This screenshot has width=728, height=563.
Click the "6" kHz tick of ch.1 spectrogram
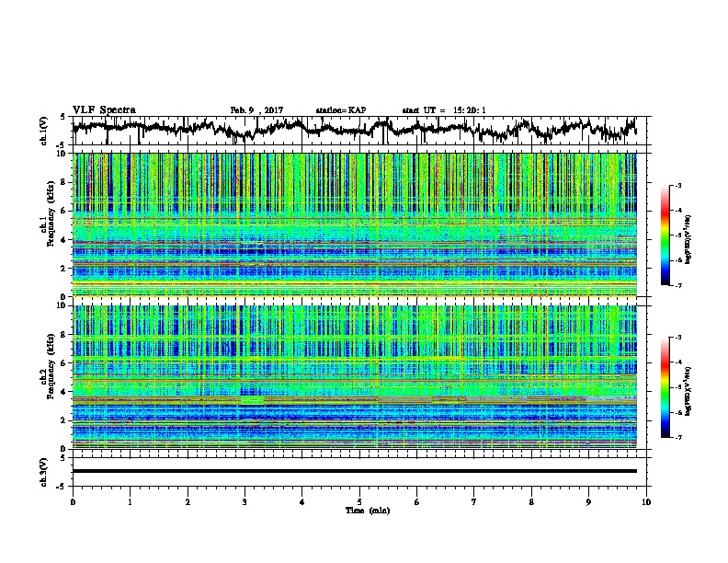tap(65, 211)
